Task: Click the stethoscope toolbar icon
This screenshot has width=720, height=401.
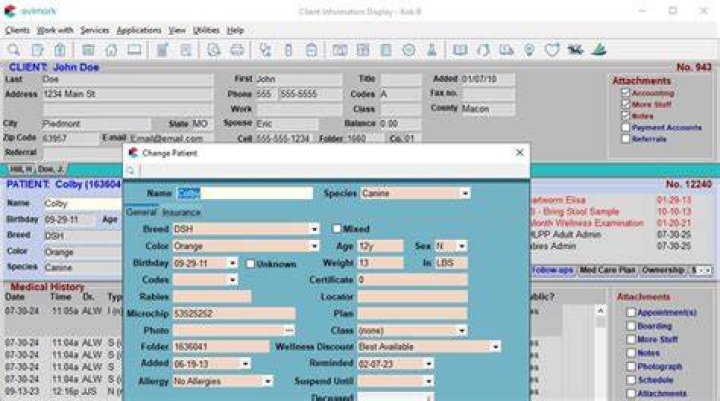Action: pos(265,50)
